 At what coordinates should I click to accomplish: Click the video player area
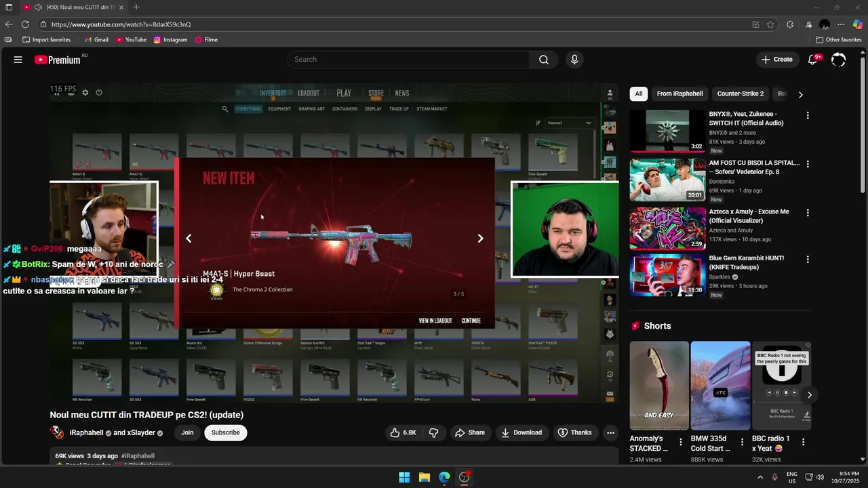click(334, 243)
